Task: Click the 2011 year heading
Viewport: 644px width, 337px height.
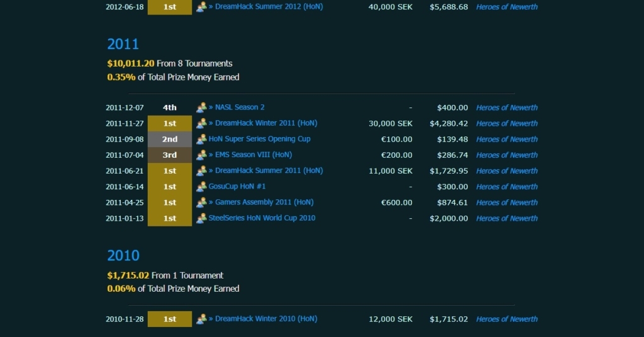Action: (123, 44)
